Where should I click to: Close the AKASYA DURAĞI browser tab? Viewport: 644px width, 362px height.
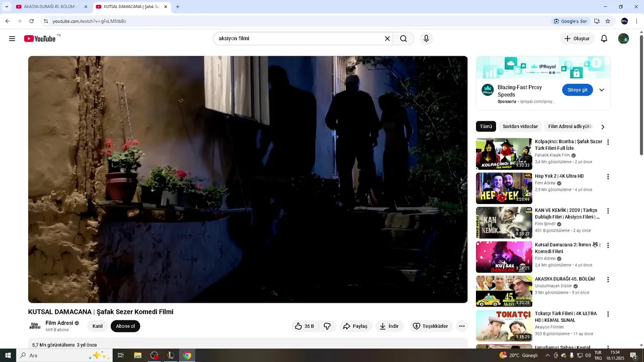coord(86,7)
